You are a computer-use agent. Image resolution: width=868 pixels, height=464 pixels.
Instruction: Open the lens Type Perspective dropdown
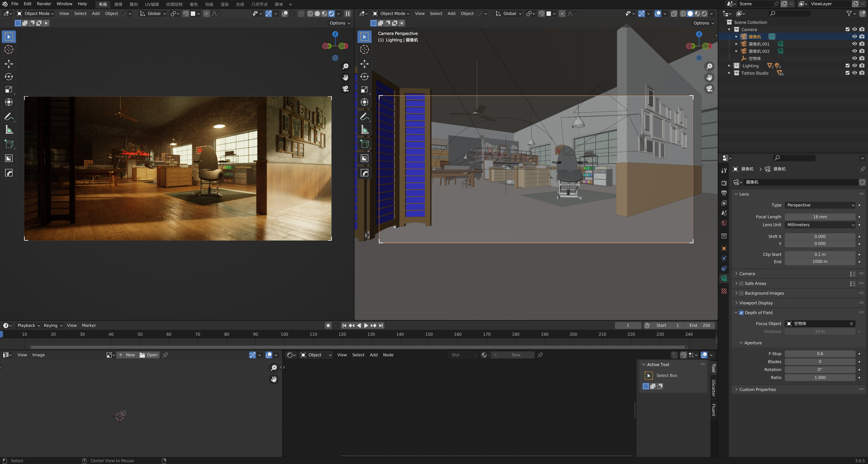tap(819, 205)
